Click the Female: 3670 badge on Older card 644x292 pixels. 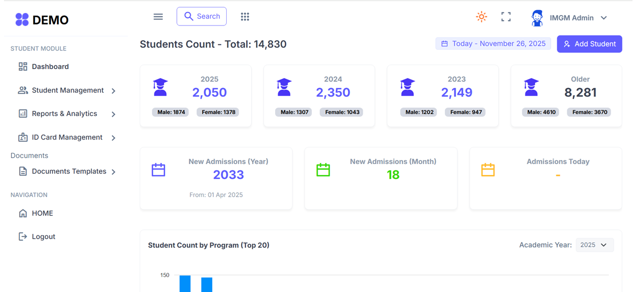[x=589, y=112]
